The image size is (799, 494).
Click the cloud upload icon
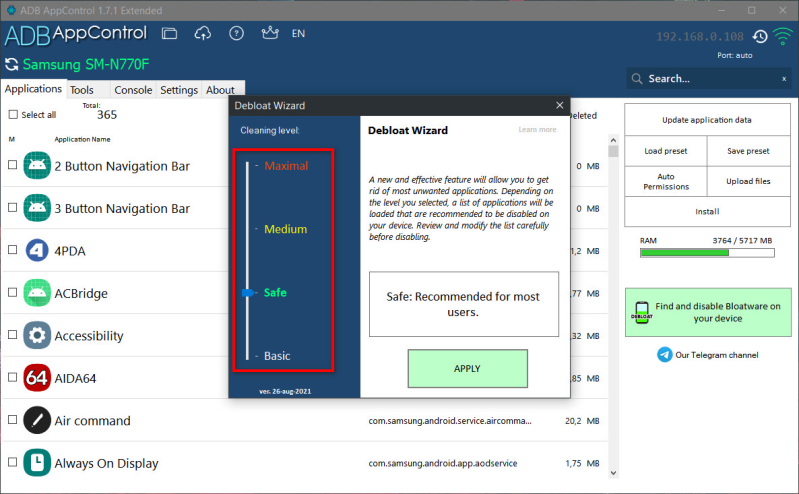click(x=203, y=33)
